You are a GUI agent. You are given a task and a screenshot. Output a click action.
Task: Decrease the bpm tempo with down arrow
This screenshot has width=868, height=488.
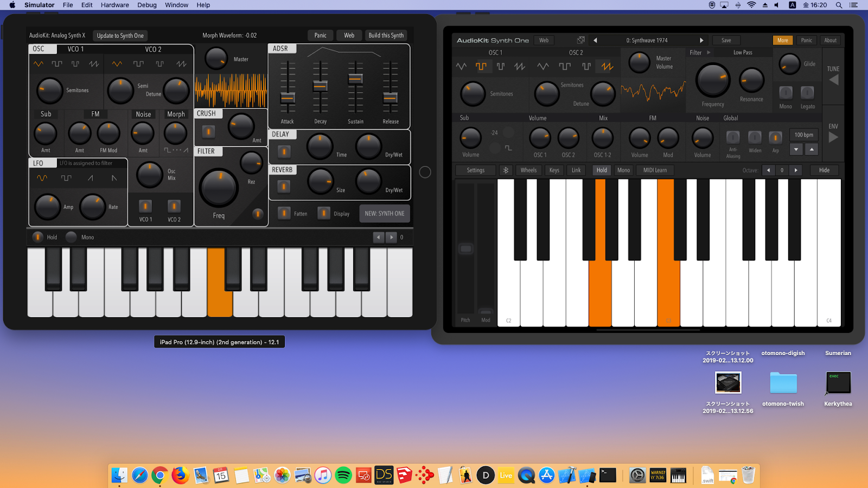[x=796, y=149]
